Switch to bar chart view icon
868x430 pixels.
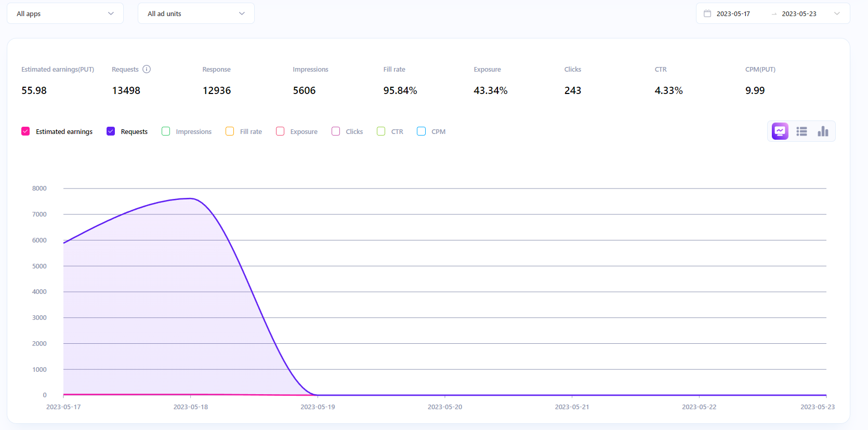click(823, 131)
